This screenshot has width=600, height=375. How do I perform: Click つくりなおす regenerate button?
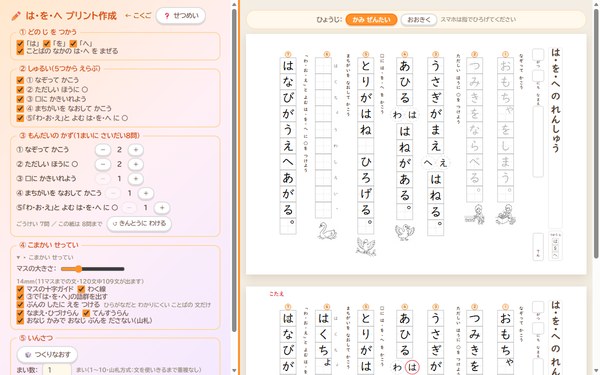47,355
